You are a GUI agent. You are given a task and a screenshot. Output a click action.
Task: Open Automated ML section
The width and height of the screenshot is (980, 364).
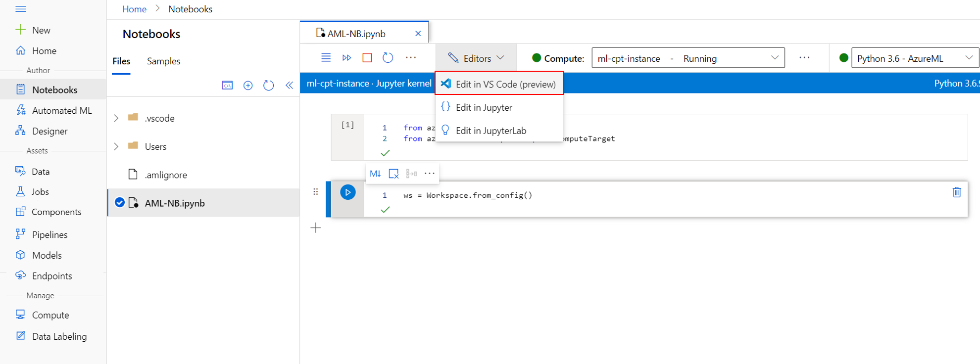pyautogui.click(x=53, y=110)
